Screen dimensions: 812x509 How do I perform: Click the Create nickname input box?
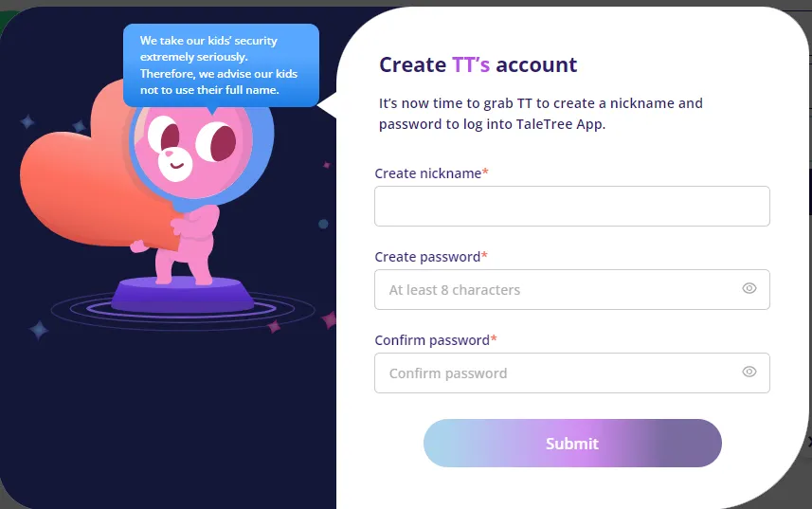tap(571, 206)
